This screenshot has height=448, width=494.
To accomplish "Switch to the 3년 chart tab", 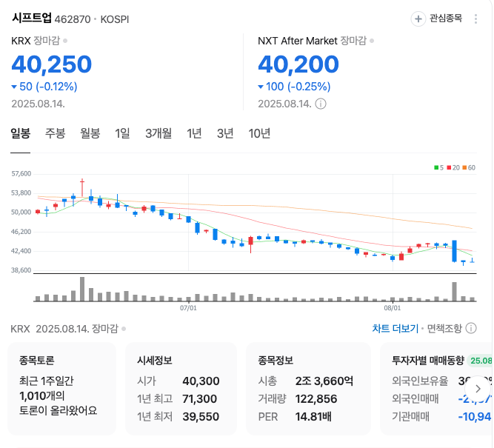I will 225,133.
